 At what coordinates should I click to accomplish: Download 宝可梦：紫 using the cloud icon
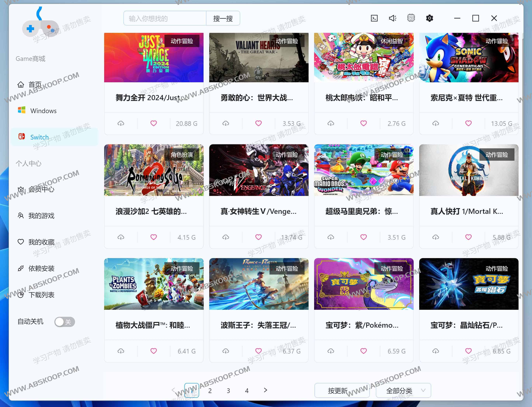pyautogui.click(x=331, y=351)
